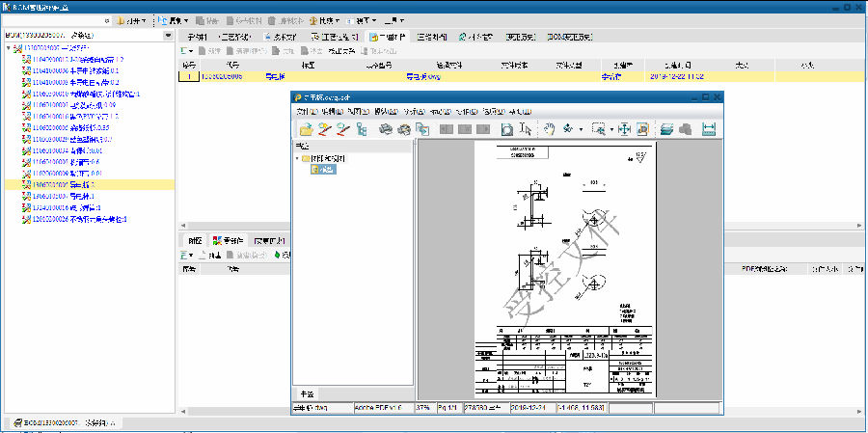Collapse the bookmark folder in viewer sidebar
868x433 pixels.
click(297, 157)
